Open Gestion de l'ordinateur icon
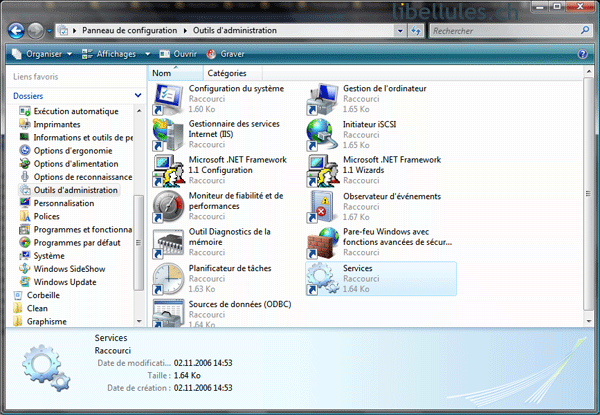The width and height of the screenshot is (600, 415). [323, 99]
